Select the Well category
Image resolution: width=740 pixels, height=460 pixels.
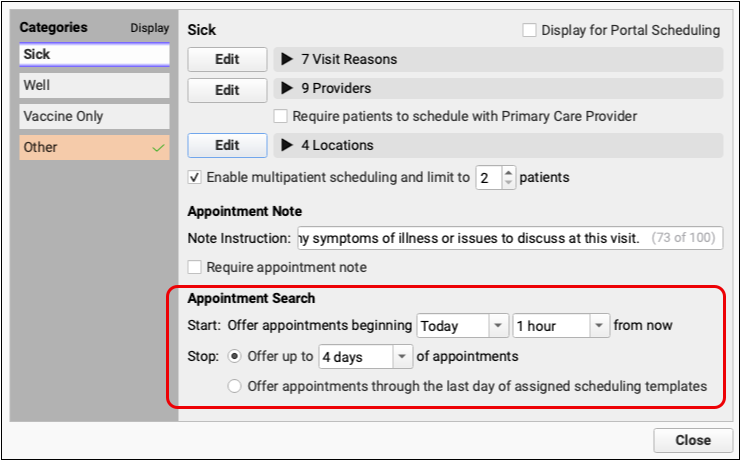[94, 86]
